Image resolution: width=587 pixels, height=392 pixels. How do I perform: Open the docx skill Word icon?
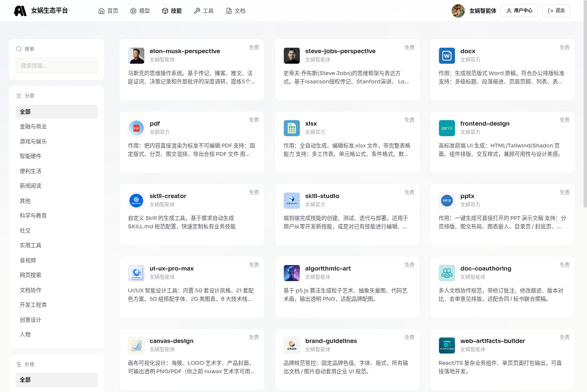click(x=447, y=56)
